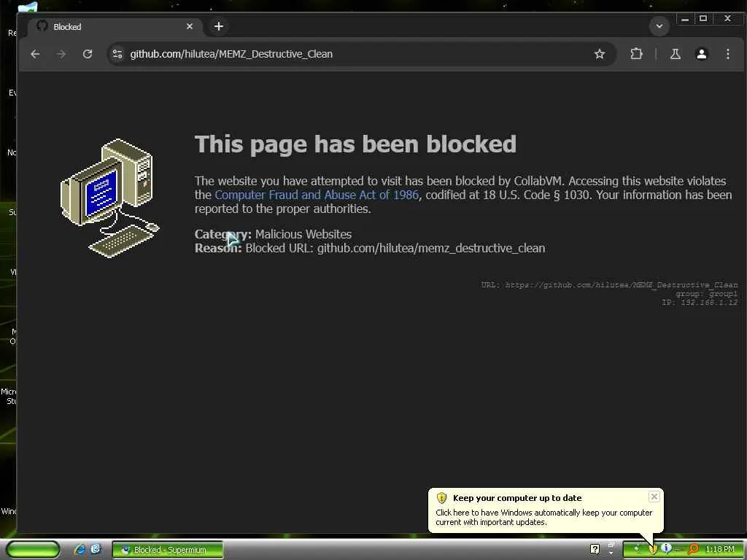Click Blocked - Supermium taskbar button
Image resolution: width=747 pixels, height=560 pixels.
[168, 550]
